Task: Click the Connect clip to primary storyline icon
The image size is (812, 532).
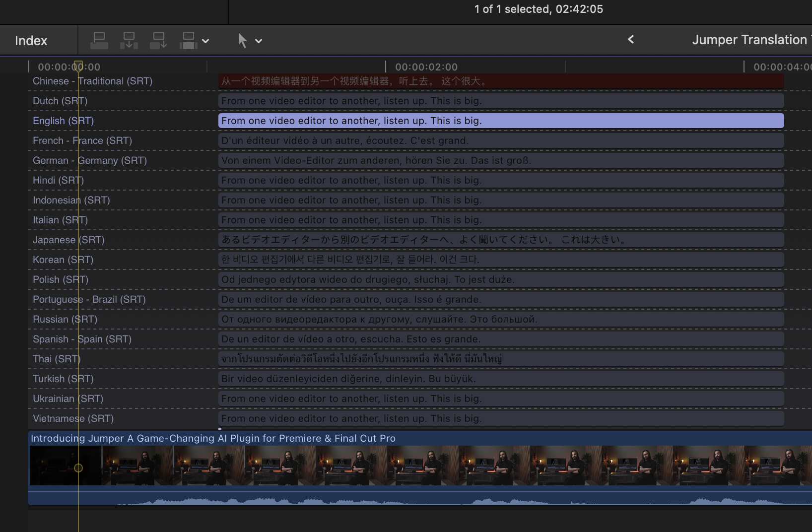Action: pyautogui.click(x=99, y=40)
